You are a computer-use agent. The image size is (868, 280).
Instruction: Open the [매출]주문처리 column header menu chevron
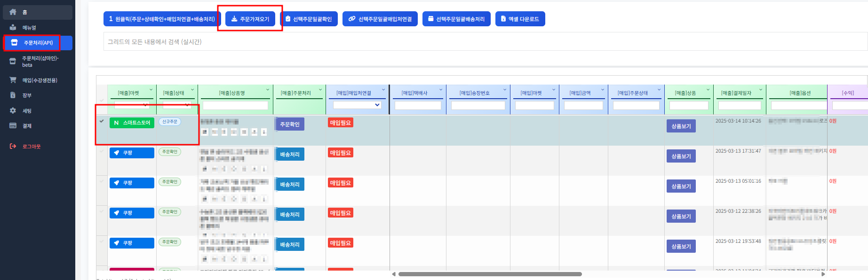(320, 90)
